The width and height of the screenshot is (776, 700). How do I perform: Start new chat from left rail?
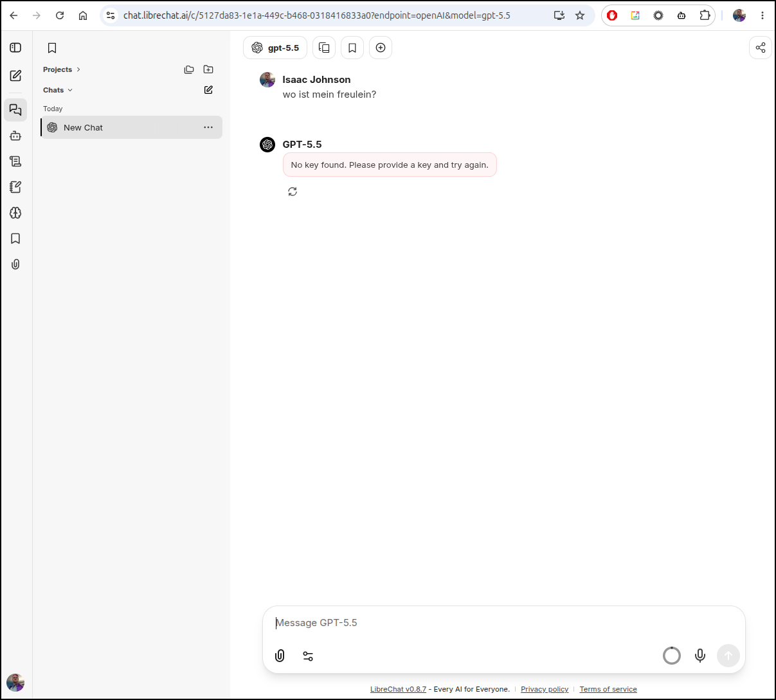click(16, 76)
